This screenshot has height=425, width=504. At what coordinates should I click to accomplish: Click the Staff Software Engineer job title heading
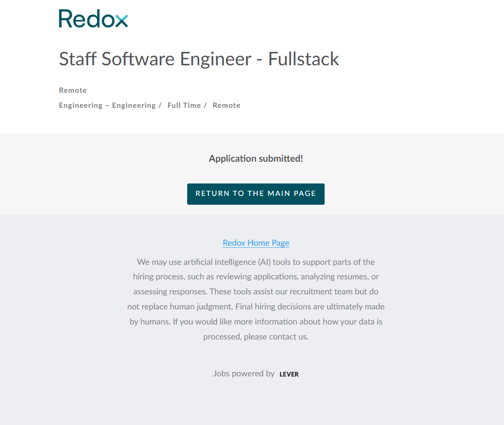[199, 59]
